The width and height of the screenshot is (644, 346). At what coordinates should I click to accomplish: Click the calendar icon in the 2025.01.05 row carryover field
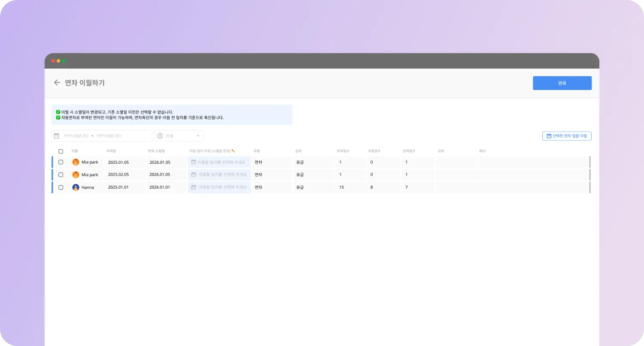(194, 162)
